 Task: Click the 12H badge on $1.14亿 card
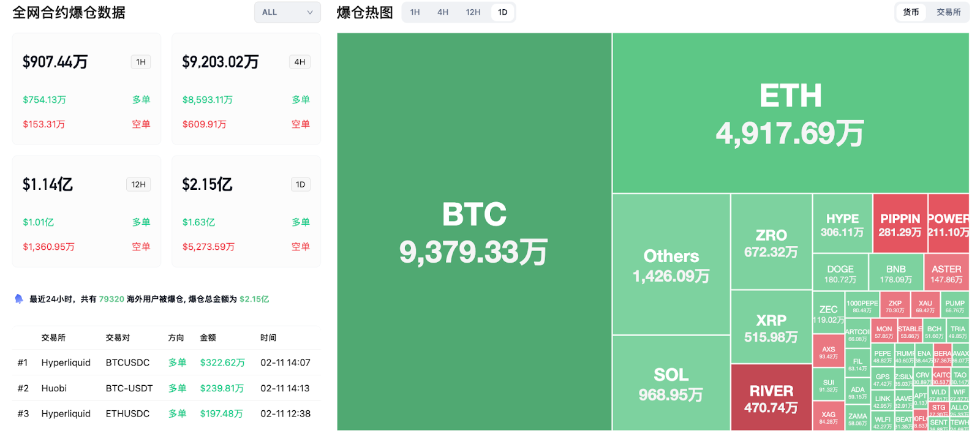(x=138, y=184)
